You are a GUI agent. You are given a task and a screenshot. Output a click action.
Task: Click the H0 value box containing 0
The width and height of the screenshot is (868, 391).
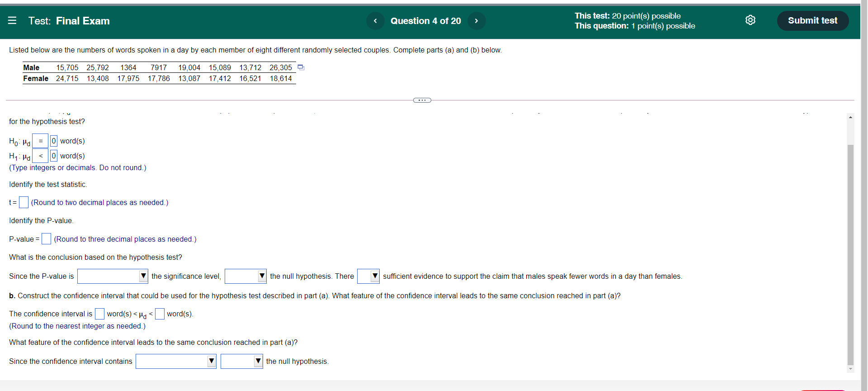point(54,141)
